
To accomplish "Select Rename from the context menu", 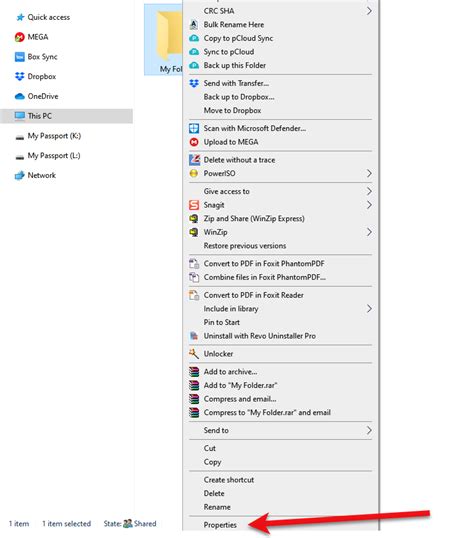I will point(217,507).
